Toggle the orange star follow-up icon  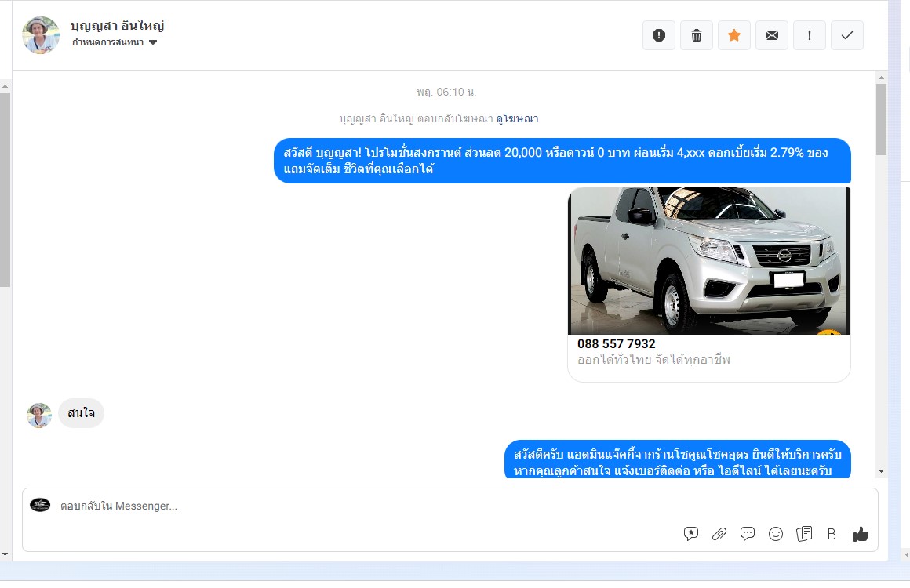tap(734, 35)
